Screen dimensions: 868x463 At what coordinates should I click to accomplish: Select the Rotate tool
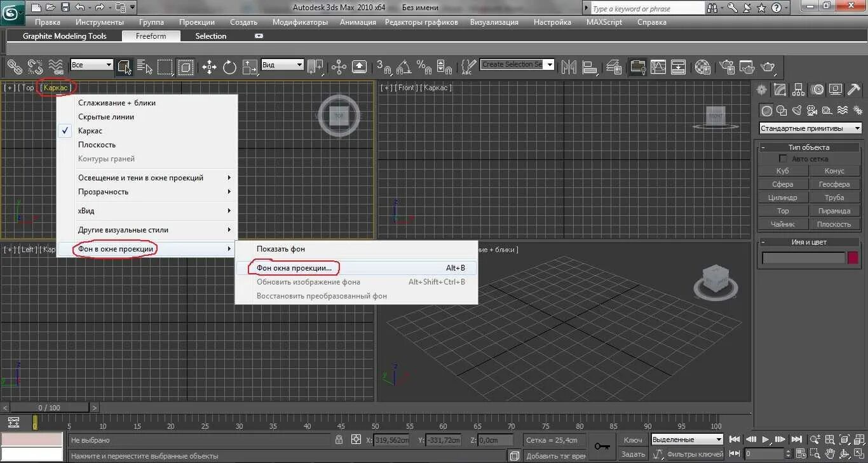tap(229, 66)
